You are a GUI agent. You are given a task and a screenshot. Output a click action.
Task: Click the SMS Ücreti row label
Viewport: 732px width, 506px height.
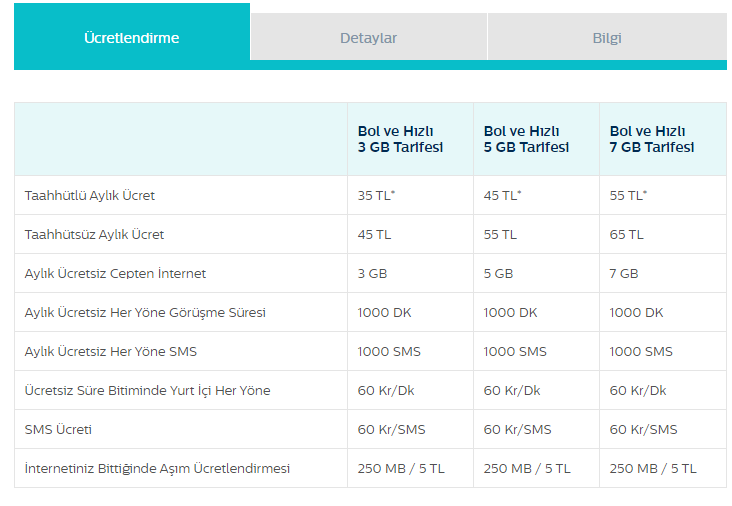pyautogui.click(x=58, y=429)
